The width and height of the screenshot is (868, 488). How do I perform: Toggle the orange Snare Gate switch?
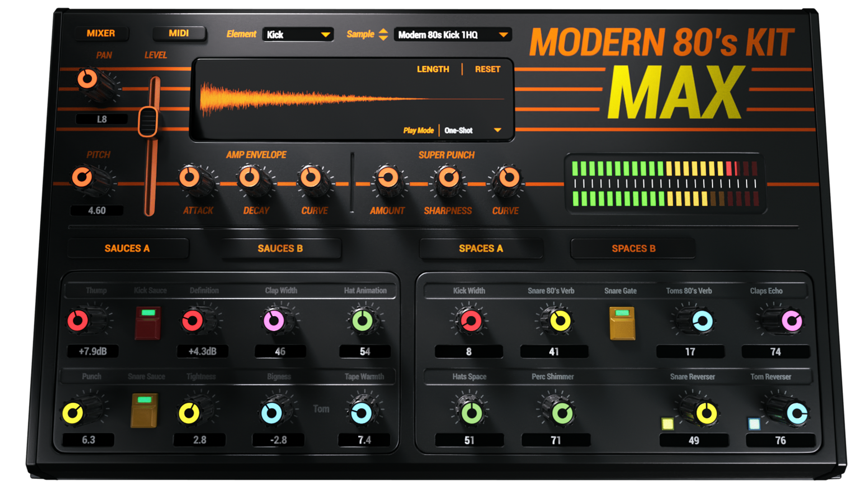click(622, 323)
